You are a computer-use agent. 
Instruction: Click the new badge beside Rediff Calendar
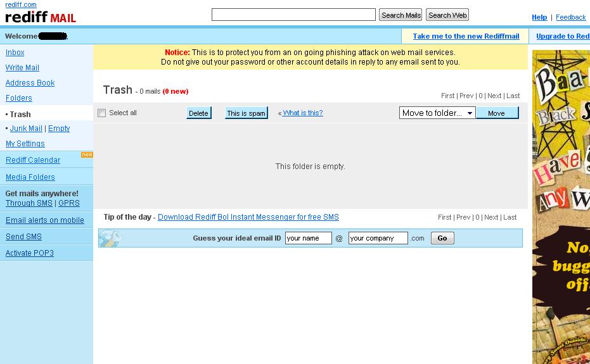point(87,154)
